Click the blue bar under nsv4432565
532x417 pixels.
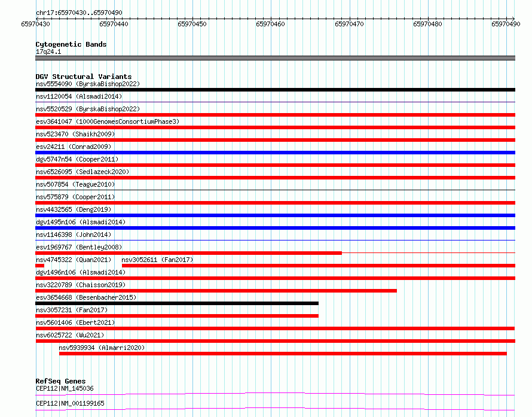point(275,215)
